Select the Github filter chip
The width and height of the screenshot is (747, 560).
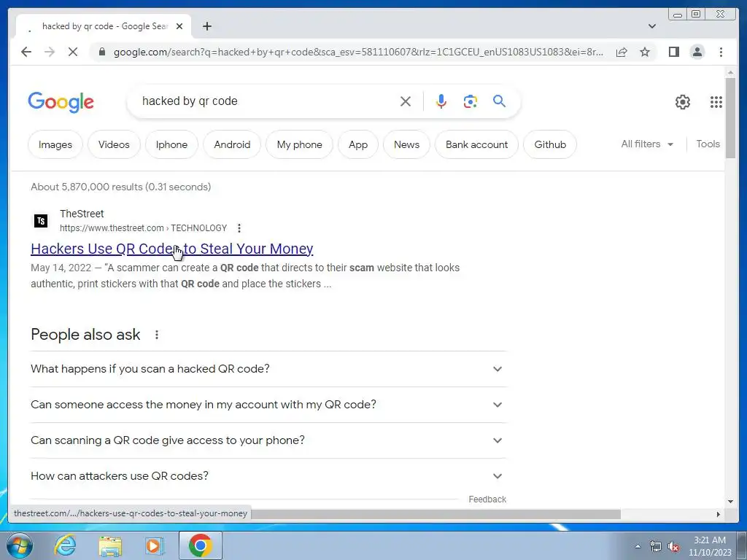[x=550, y=144]
